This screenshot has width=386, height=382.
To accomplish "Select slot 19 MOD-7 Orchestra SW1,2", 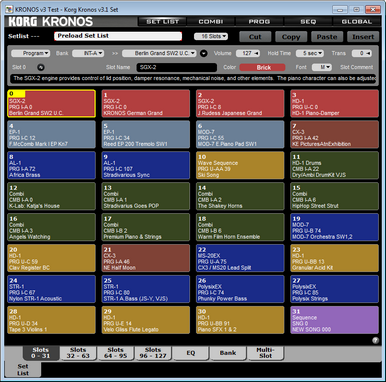I will 335,228.
